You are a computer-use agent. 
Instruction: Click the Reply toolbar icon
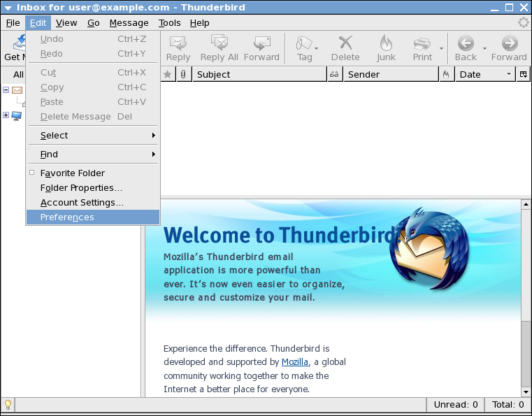tap(178, 43)
